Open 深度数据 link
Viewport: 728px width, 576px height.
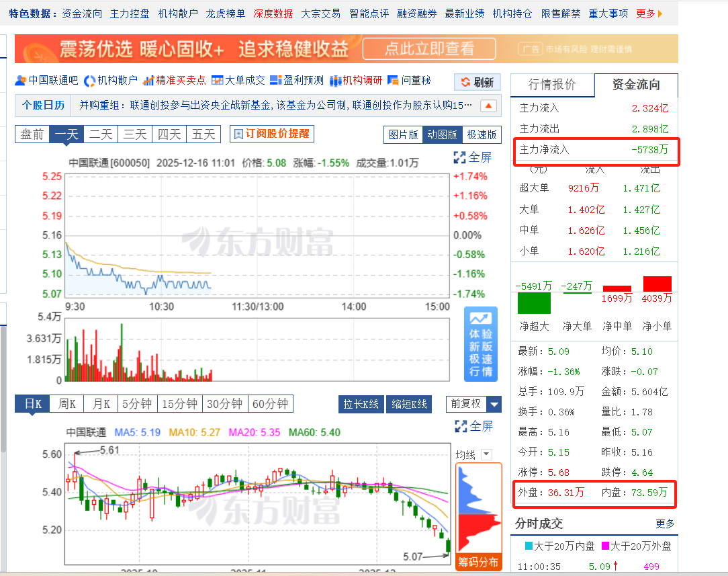point(273,14)
